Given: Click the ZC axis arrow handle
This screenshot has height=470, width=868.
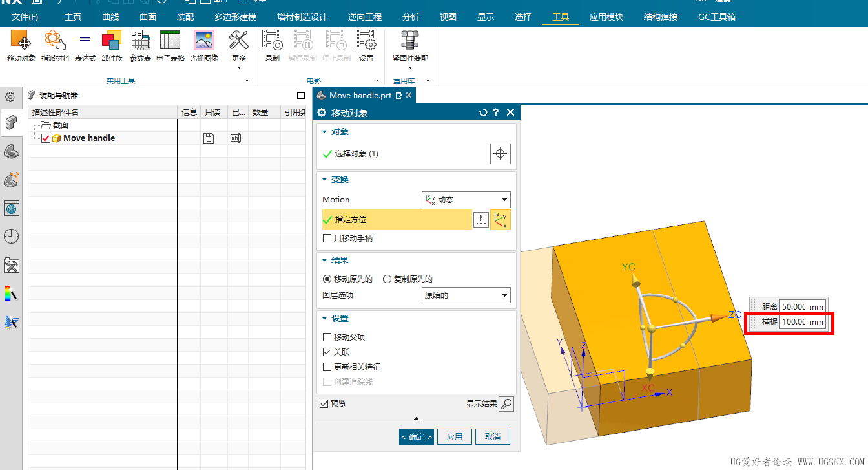Looking at the screenshot, I should tap(718, 318).
